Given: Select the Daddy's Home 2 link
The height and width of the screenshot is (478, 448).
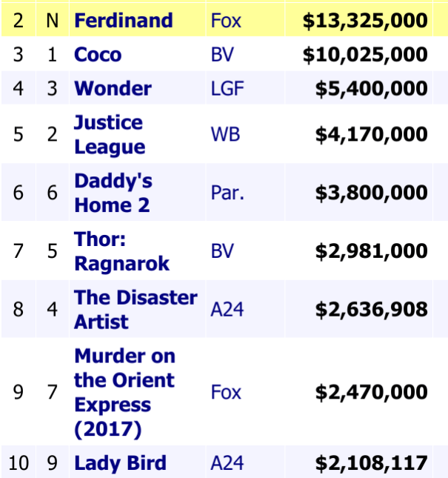Looking at the screenshot, I should tap(113, 192).
